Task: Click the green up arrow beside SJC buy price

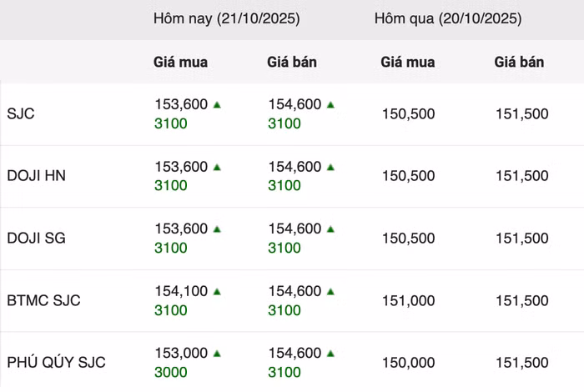Action: click(217, 105)
